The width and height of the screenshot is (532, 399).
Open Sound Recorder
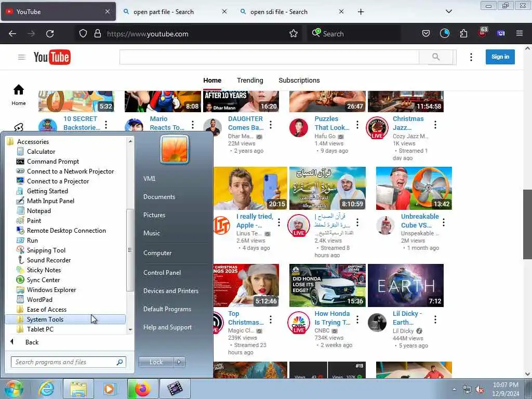49,260
